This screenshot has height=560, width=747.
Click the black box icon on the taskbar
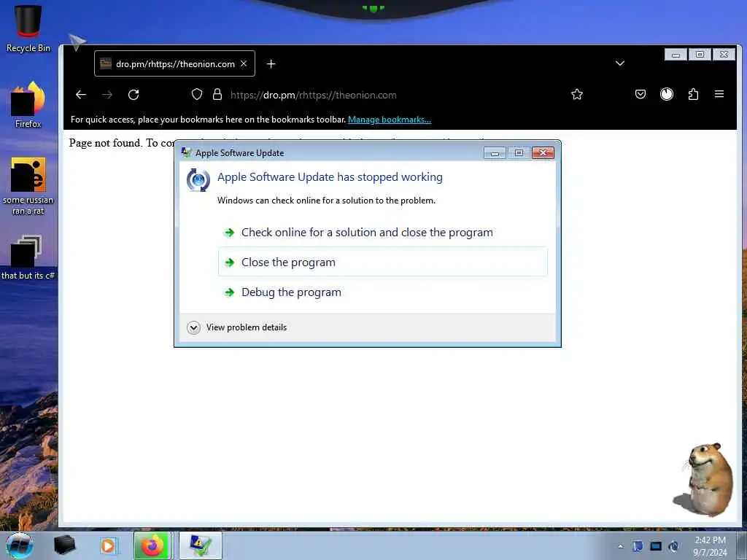pyautogui.click(x=64, y=545)
